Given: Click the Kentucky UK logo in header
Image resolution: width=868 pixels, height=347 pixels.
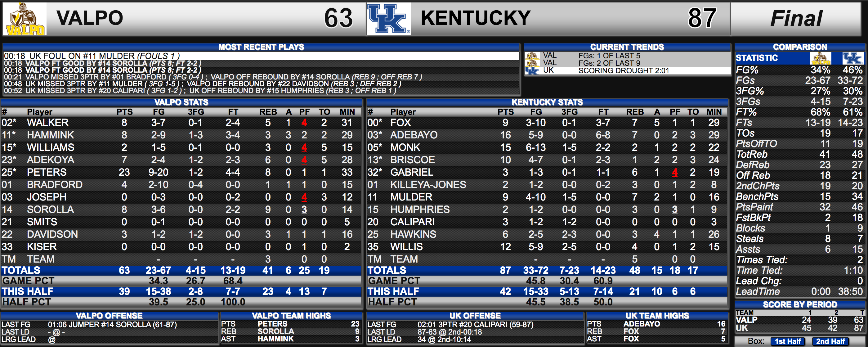Looking at the screenshot, I should pyautogui.click(x=388, y=19).
